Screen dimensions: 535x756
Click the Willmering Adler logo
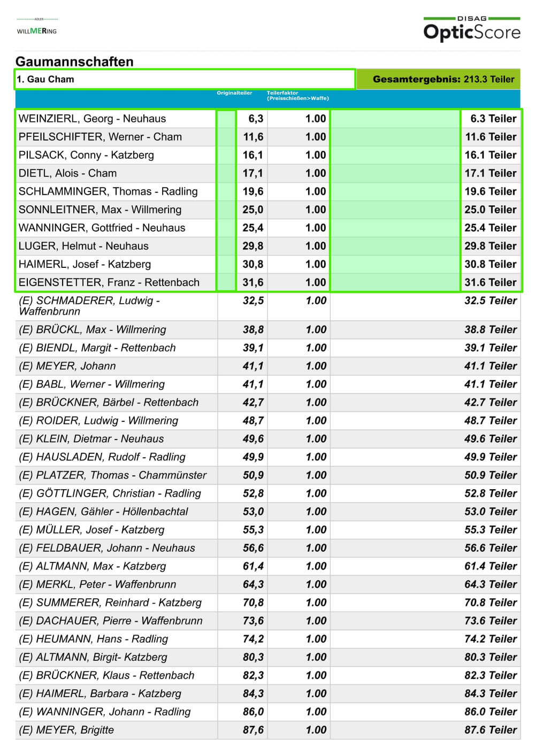pos(37,28)
